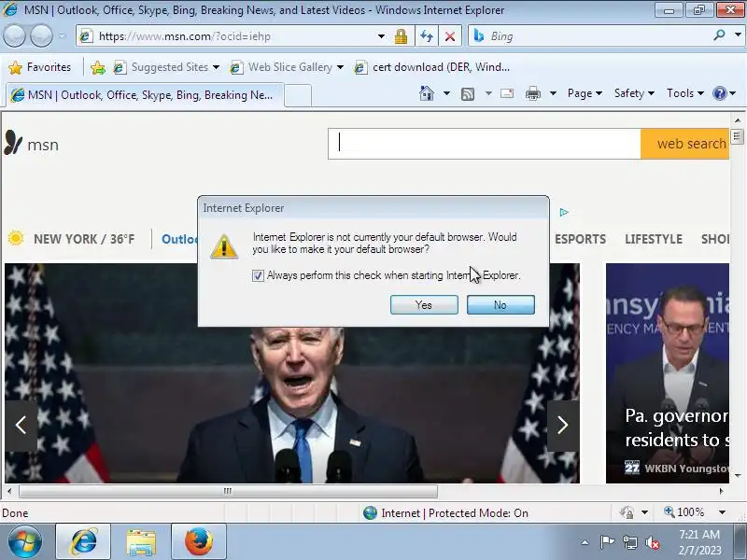This screenshot has height=560, width=747.
Task: Click the status bar privacy/security zone icon
Action: (x=627, y=512)
